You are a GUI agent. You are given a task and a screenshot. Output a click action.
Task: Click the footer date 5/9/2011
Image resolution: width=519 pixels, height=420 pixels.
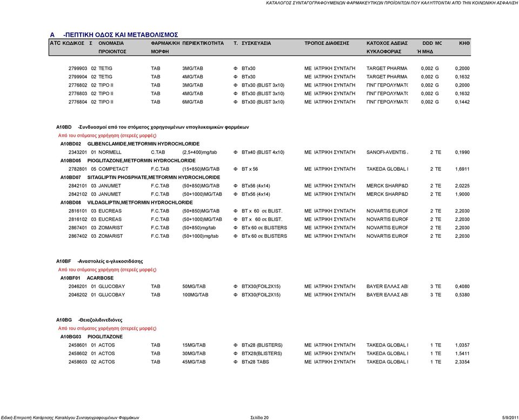[x=510, y=417]
